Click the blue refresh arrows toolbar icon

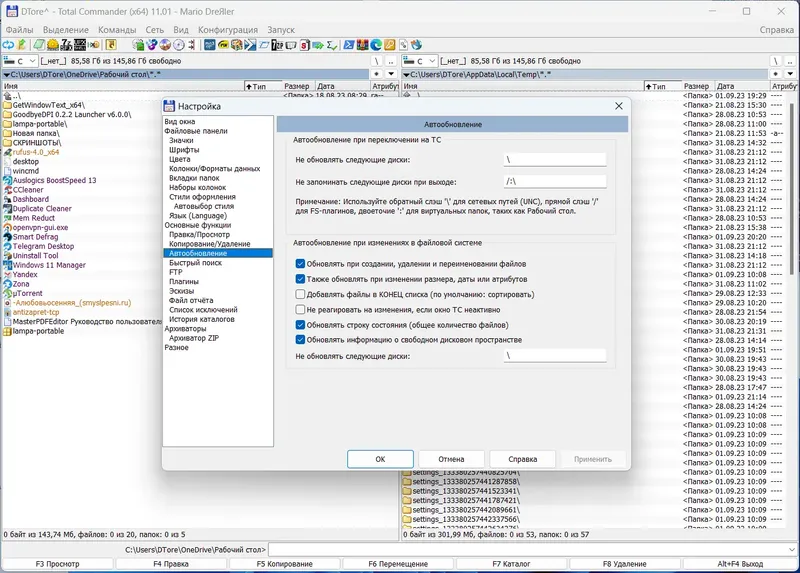8,45
